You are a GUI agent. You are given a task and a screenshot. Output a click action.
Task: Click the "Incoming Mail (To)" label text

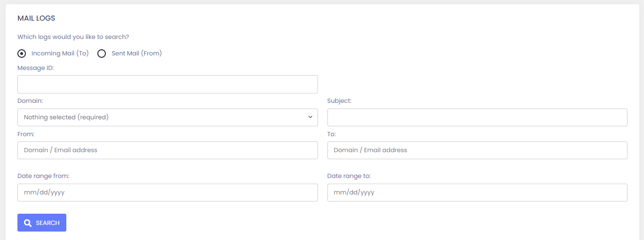(60, 54)
